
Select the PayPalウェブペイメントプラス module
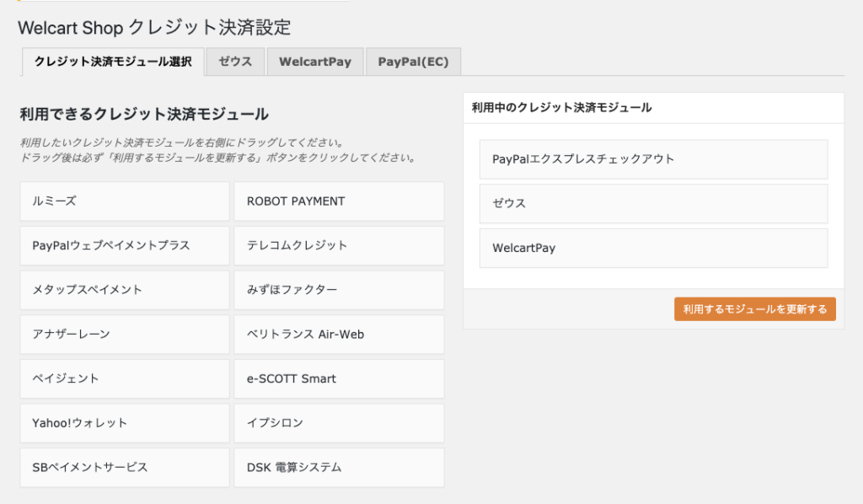pos(125,245)
